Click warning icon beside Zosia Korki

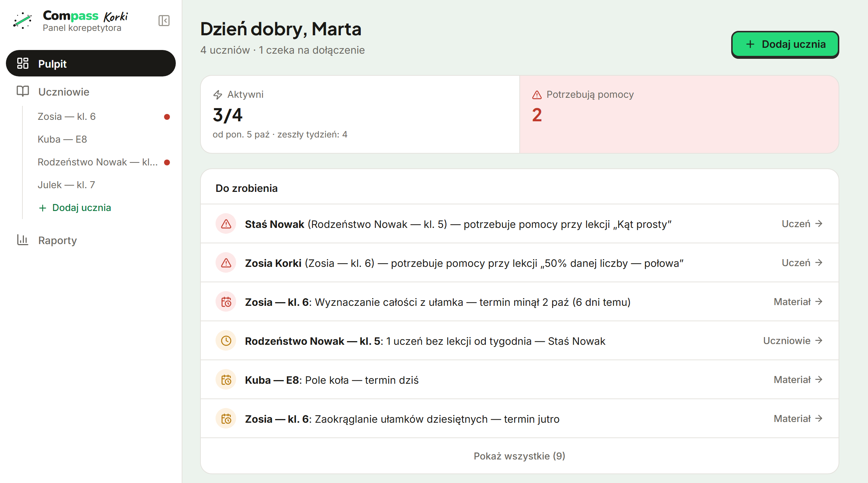(226, 262)
